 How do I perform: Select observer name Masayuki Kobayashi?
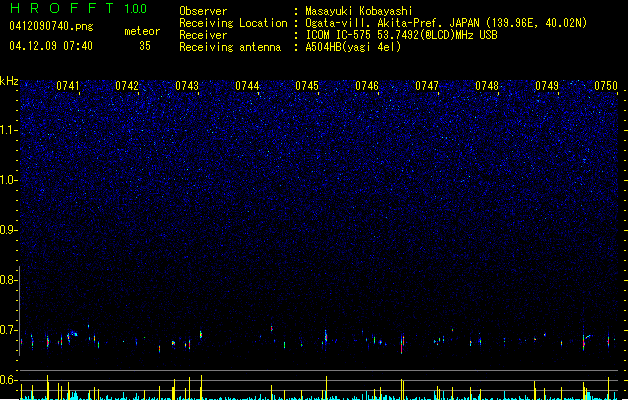click(x=359, y=11)
